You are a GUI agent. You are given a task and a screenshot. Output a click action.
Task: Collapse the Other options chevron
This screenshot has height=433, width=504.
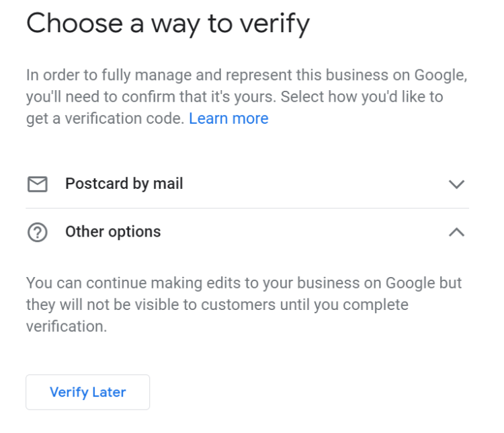point(456,233)
